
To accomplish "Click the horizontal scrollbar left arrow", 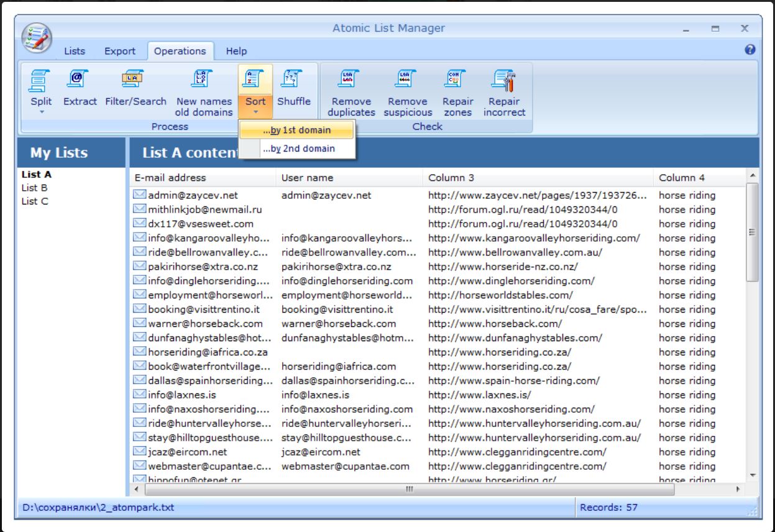I will pos(136,489).
